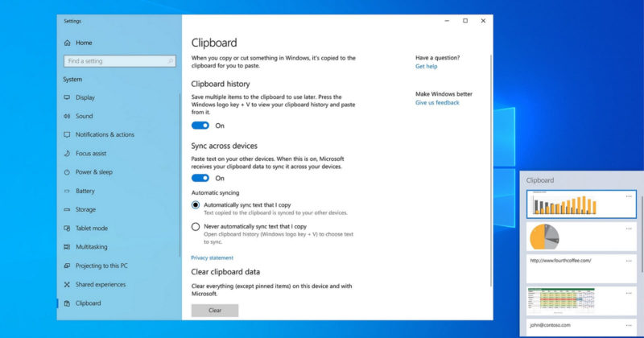Click the Power & sleep icon
The width and height of the screenshot is (644, 338).
click(67, 172)
